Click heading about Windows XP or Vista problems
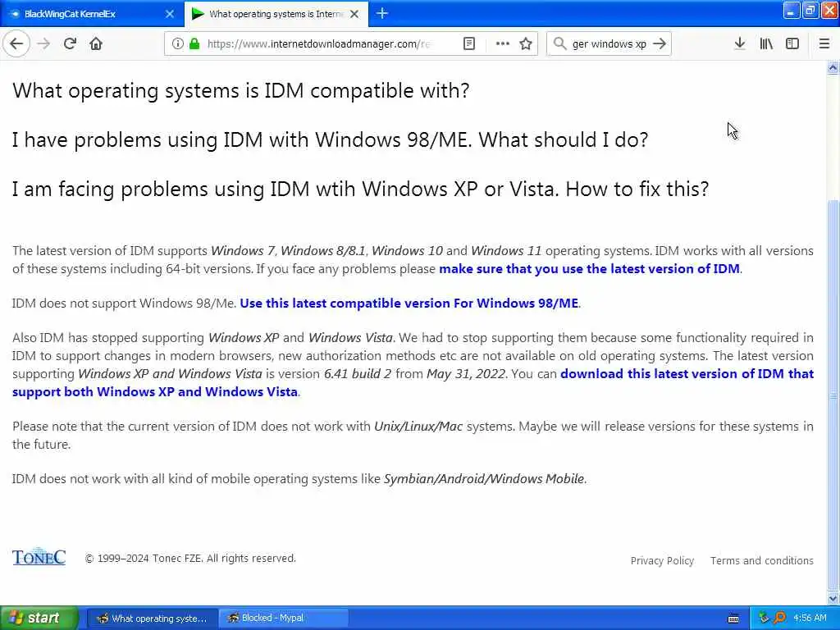 [361, 189]
